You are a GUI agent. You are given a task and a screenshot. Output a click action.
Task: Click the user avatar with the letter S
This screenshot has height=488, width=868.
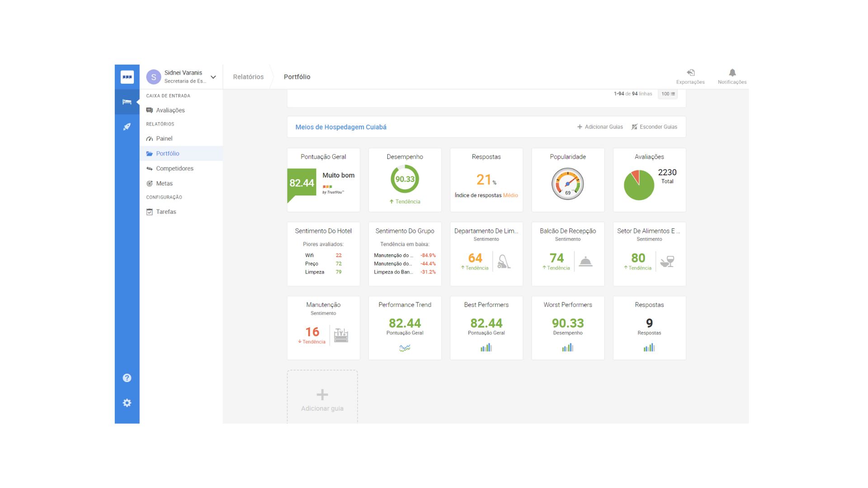pos(154,77)
